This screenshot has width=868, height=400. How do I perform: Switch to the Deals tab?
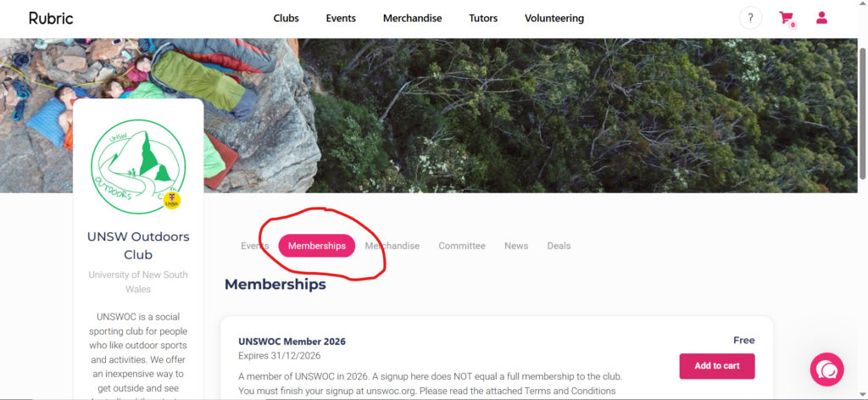[559, 246]
